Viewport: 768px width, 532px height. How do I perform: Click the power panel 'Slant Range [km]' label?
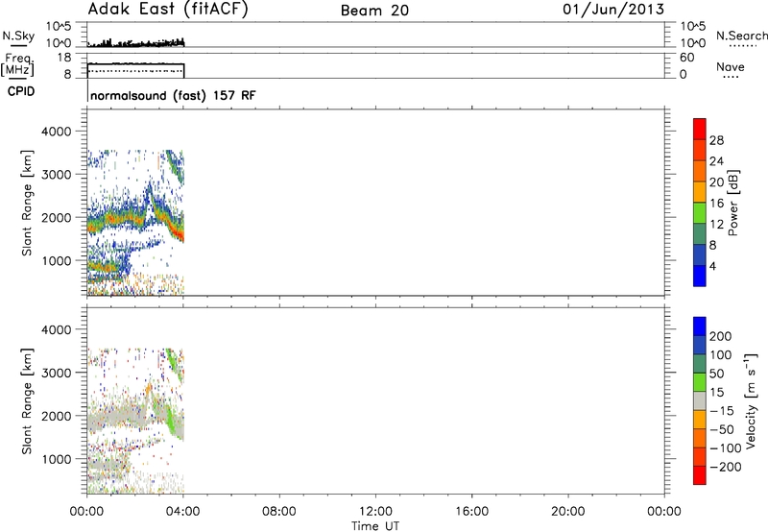click(x=27, y=203)
